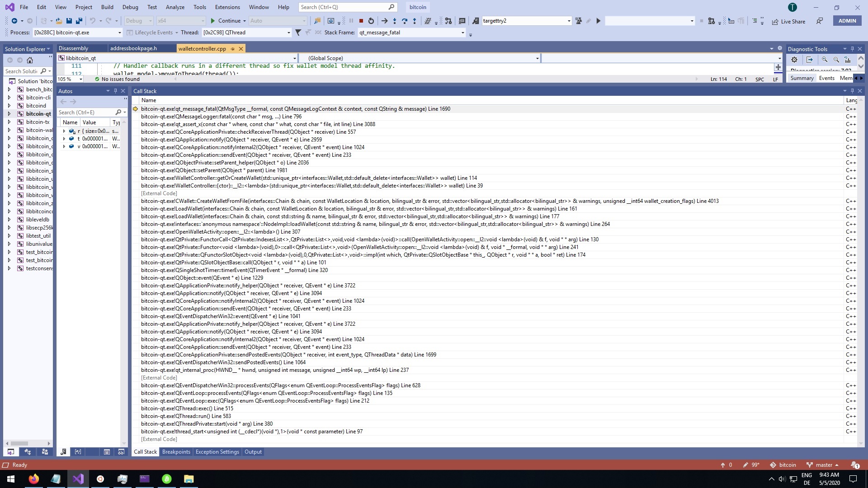Screen dimensions: 868x488
Task: Zoom in on the Diagnostic Tools graph
Action: [824, 59]
